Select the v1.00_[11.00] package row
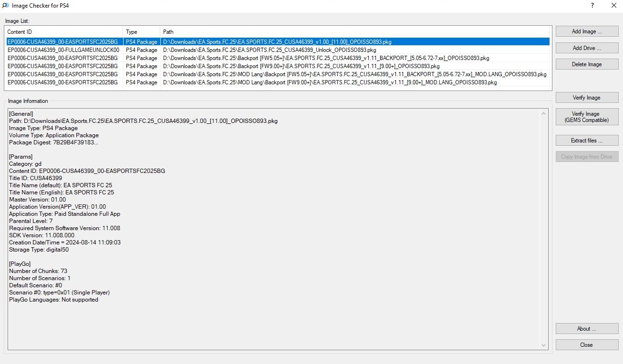623x364 pixels. click(277, 42)
